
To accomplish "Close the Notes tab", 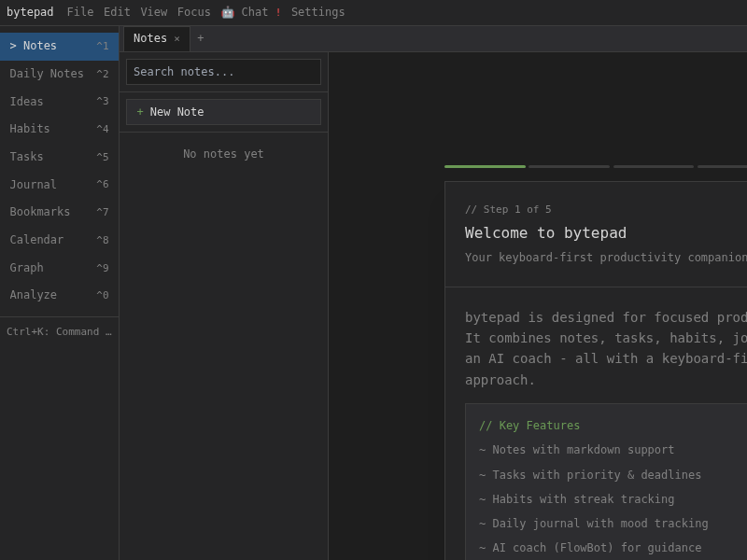I will (176, 39).
